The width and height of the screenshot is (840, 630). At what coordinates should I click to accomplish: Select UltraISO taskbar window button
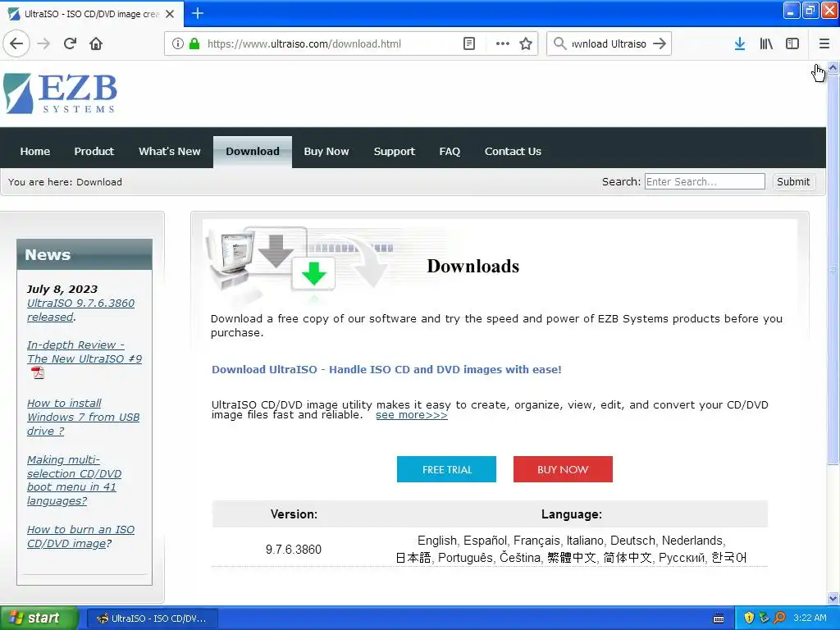pyautogui.click(x=152, y=619)
